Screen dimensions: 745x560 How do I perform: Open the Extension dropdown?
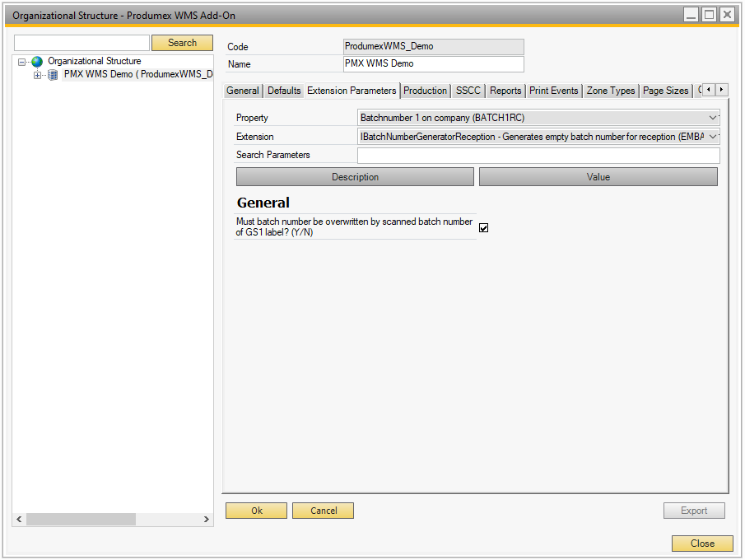click(713, 137)
